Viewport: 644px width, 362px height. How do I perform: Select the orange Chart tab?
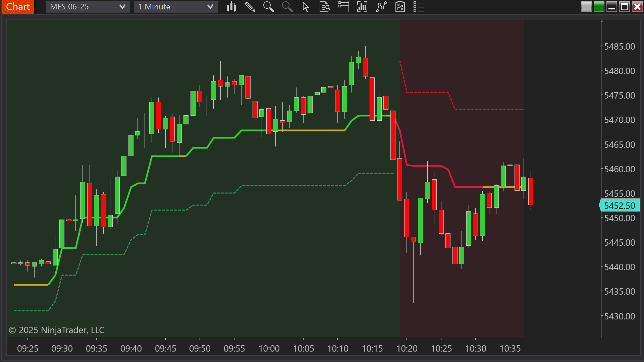point(17,7)
